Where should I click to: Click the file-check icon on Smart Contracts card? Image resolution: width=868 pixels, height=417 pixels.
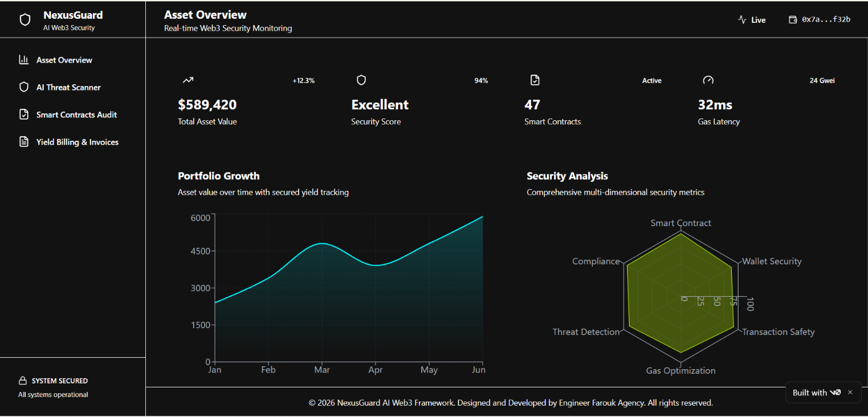535,80
